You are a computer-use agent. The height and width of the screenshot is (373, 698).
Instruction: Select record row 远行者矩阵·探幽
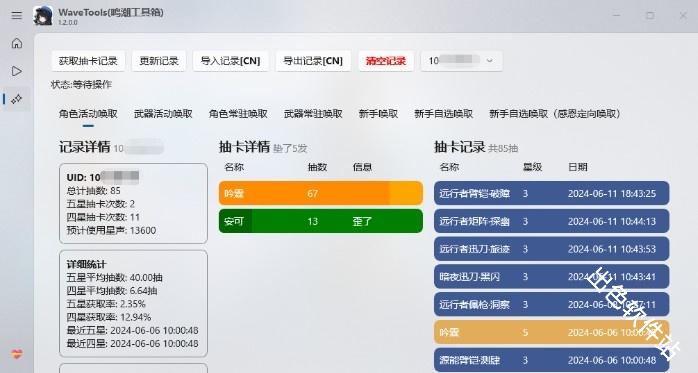click(552, 221)
